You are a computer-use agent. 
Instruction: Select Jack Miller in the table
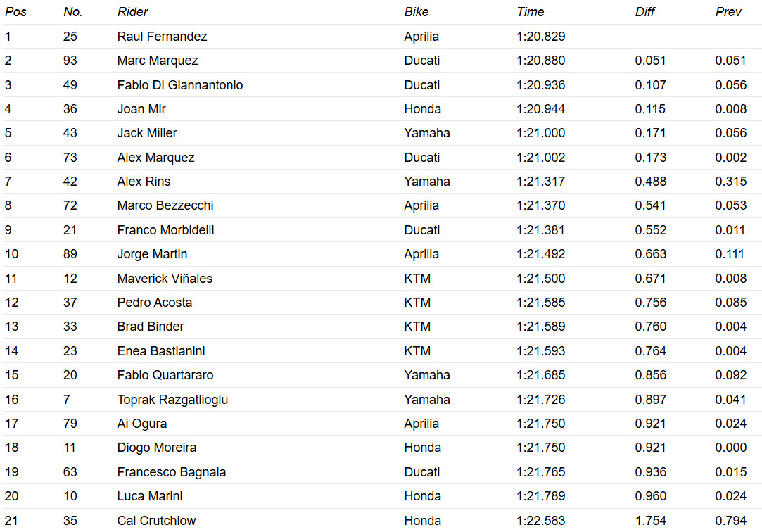coord(147,133)
